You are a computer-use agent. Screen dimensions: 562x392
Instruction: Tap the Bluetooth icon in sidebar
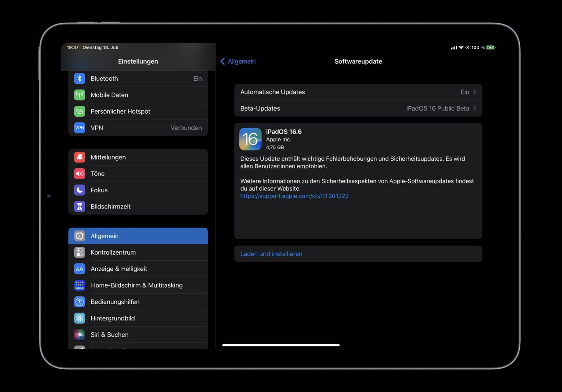pyautogui.click(x=79, y=79)
